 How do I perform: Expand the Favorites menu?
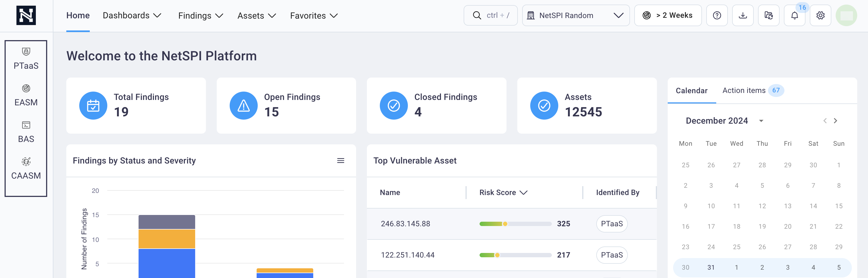click(314, 15)
